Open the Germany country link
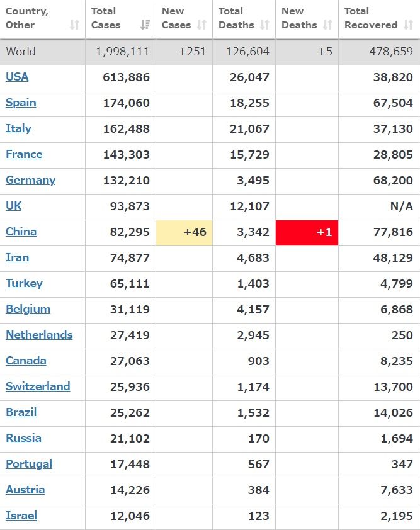Viewport: 420px width, 530px height. 30,180
